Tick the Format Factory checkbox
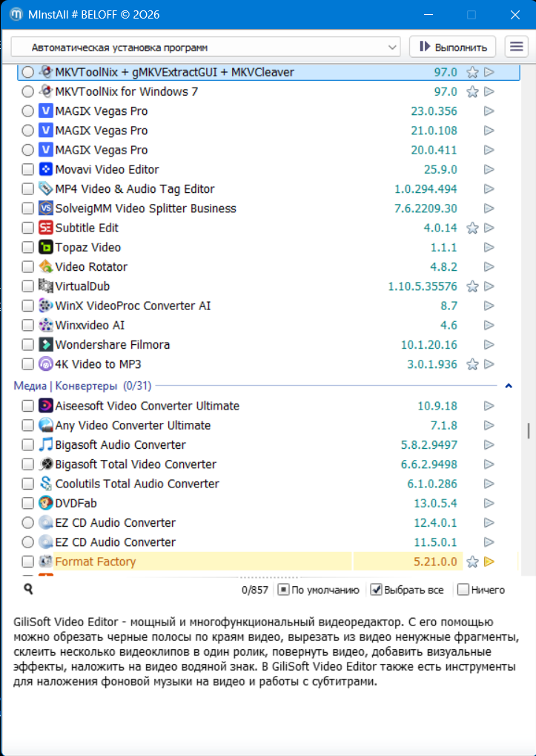The width and height of the screenshot is (536, 756). tap(28, 562)
